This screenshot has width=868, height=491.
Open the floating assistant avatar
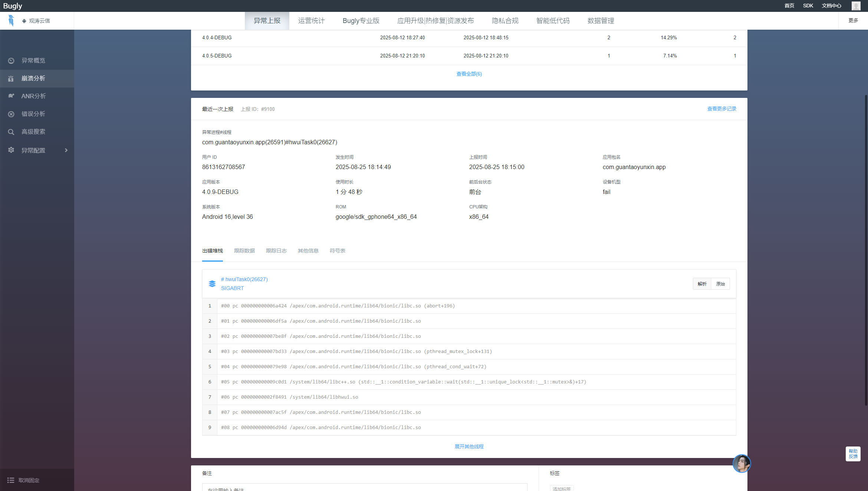(x=742, y=463)
